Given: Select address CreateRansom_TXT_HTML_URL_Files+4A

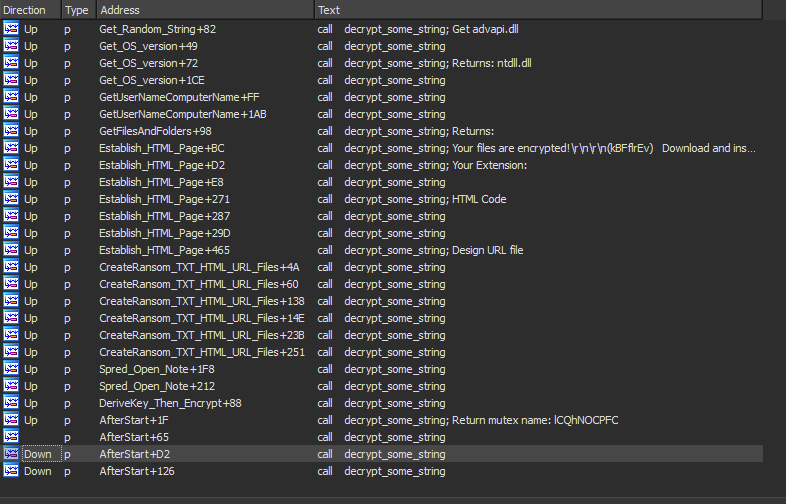Looking at the screenshot, I should click(x=199, y=267).
